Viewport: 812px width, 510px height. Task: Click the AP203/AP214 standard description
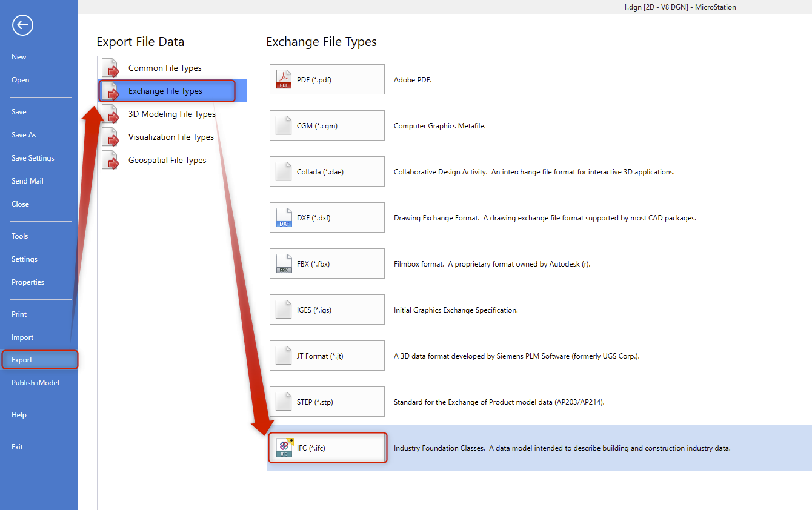(499, 402)
